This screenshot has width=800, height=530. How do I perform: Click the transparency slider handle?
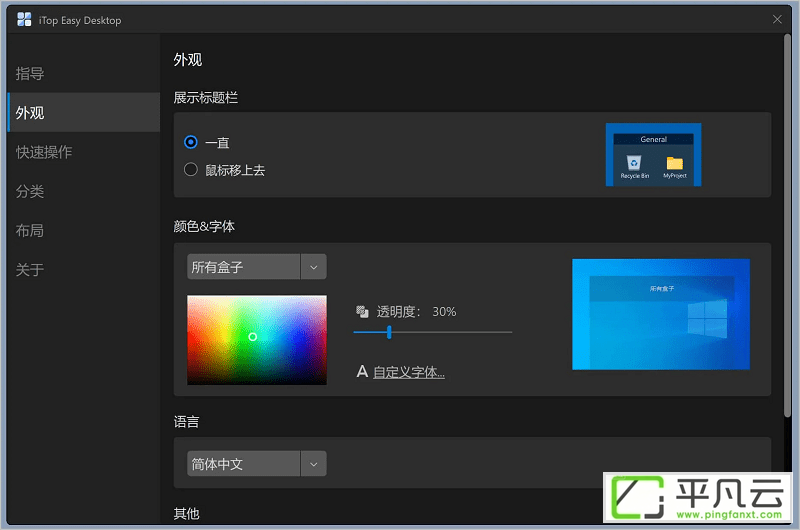point(389,332)
